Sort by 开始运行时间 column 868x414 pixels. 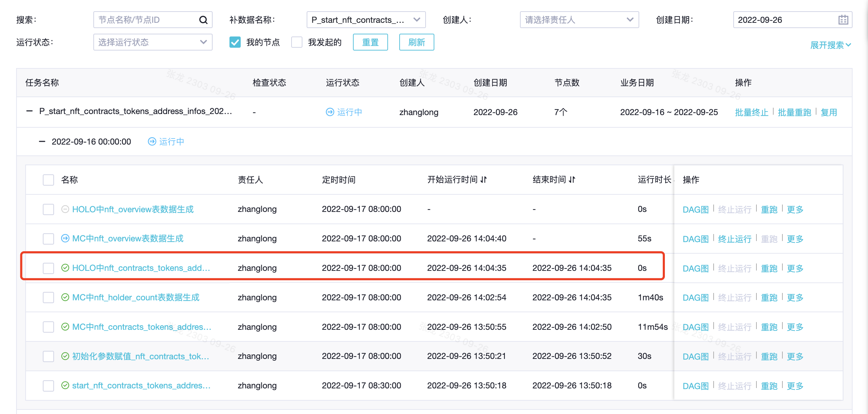click(483, 180)
